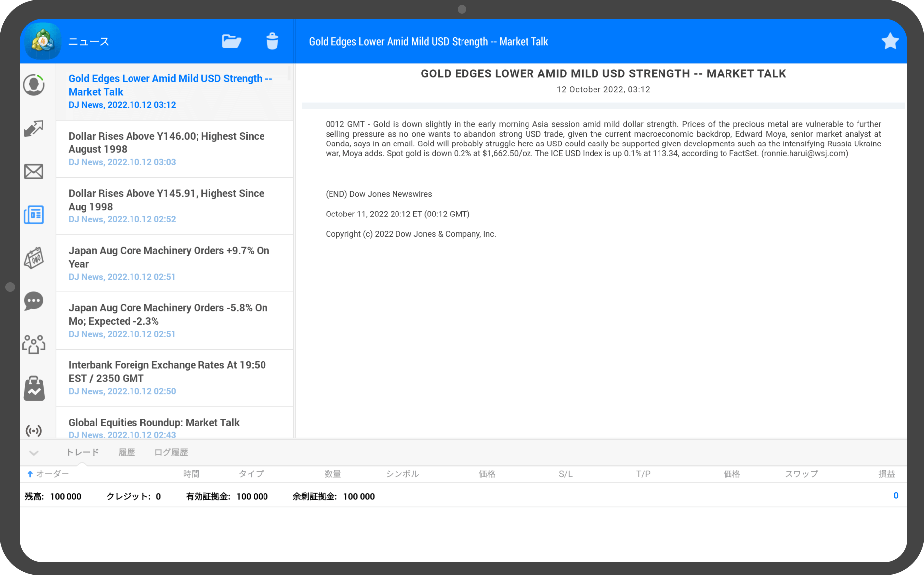
Task: Open the mailbox envelope icon
Action: (34, 172)
